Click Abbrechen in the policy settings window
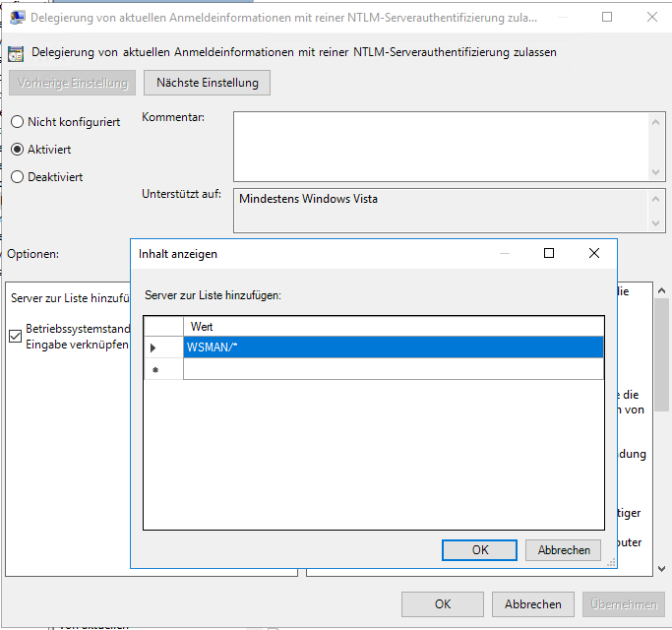The height and width of the screenshot is (630, 672). [x=532, y=604]
